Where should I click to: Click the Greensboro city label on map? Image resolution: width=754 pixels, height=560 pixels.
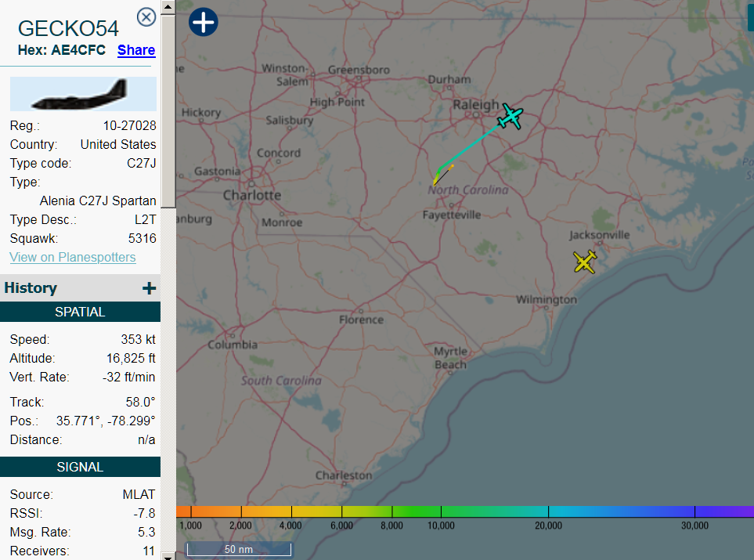[359, 70]
